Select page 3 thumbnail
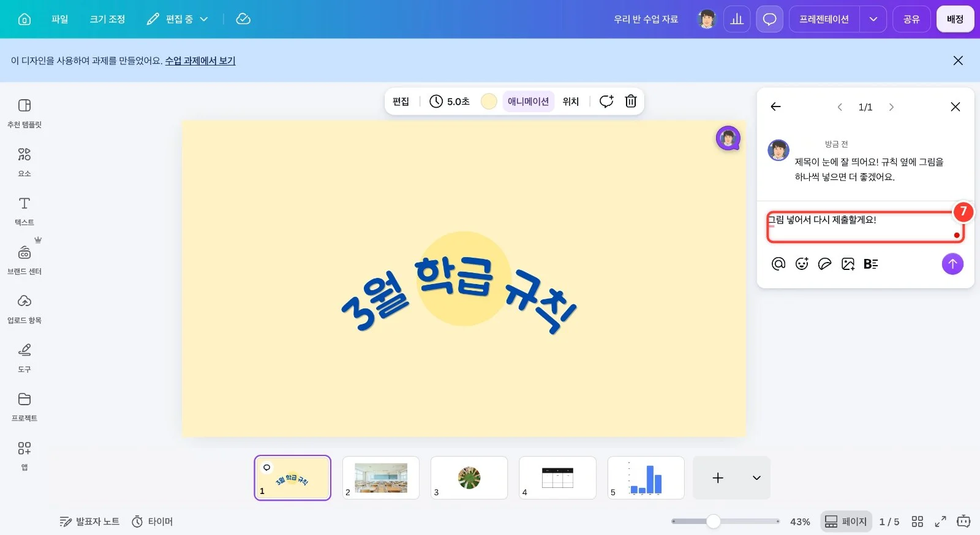 coord(469,477)
